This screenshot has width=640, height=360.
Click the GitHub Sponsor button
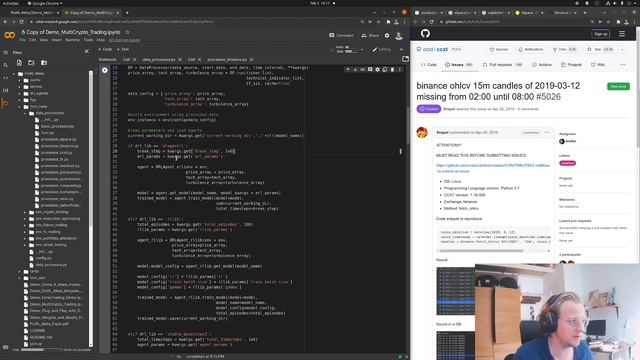pyautogui.click(x=499, y=49)
